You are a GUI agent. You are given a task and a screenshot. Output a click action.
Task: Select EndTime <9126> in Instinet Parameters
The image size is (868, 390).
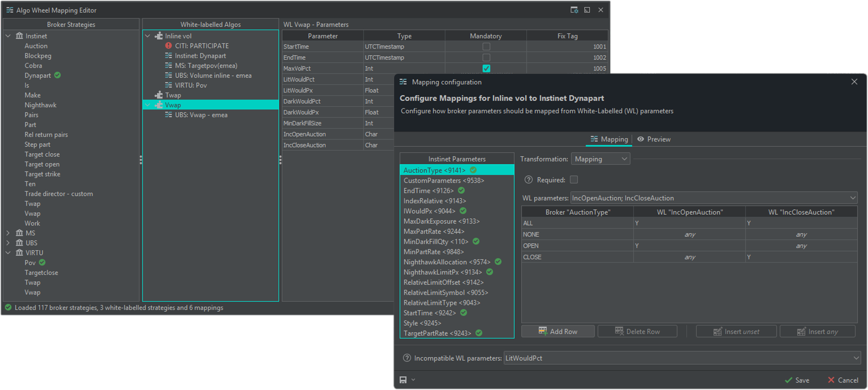[428, 191]
